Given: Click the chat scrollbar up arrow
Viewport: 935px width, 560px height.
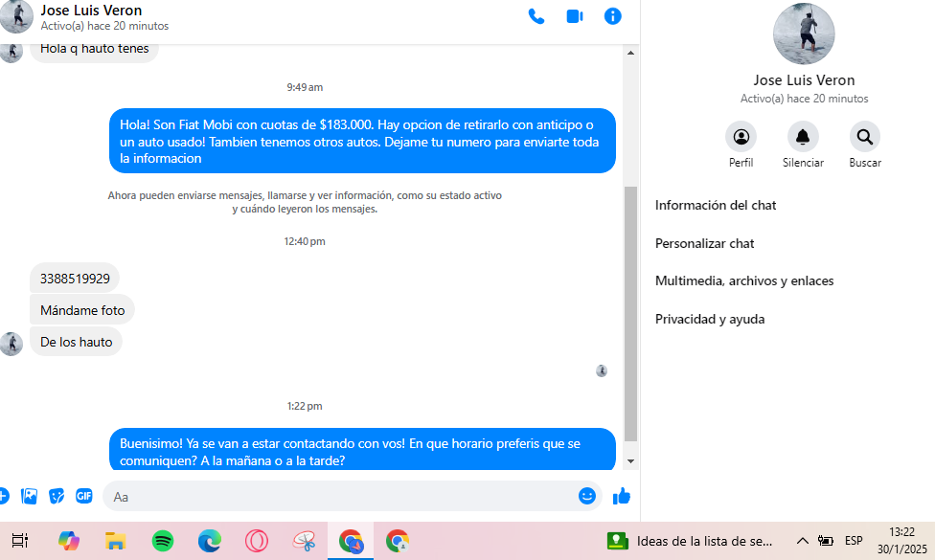Looking at the screenshot, I should pyautogui.click(x=630, y=53).
